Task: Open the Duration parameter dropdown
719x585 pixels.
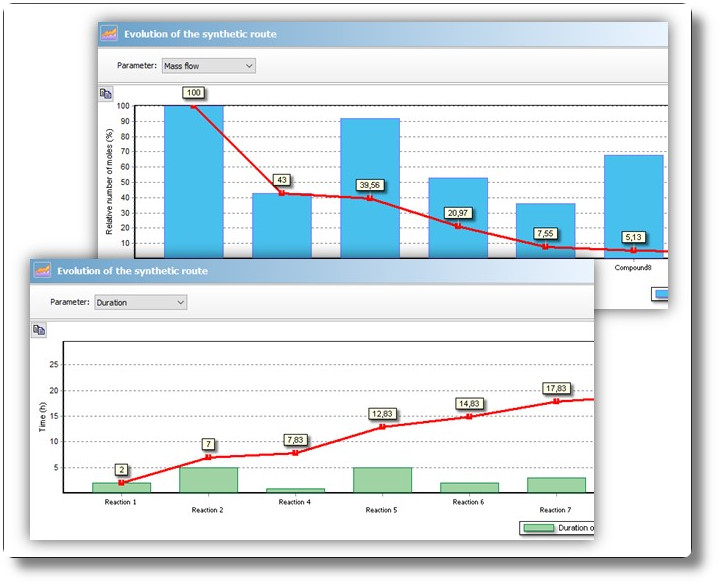Action: click(x=141, y=303)
